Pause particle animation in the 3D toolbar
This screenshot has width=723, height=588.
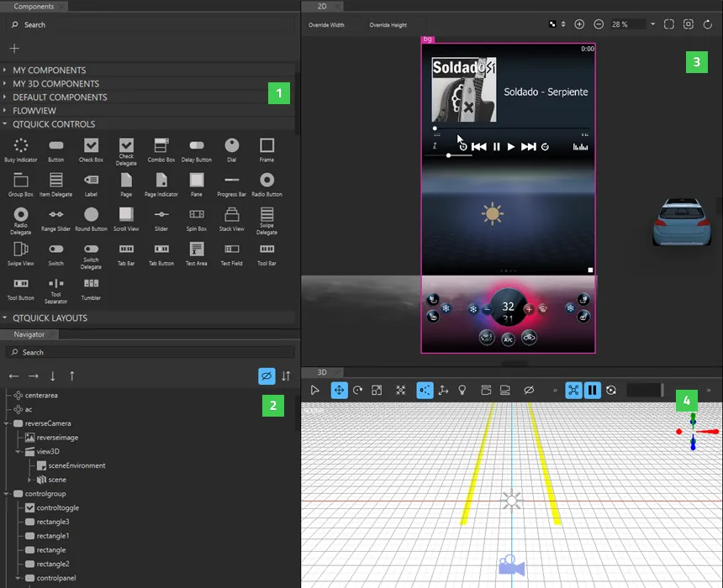(x=593, y=390)
